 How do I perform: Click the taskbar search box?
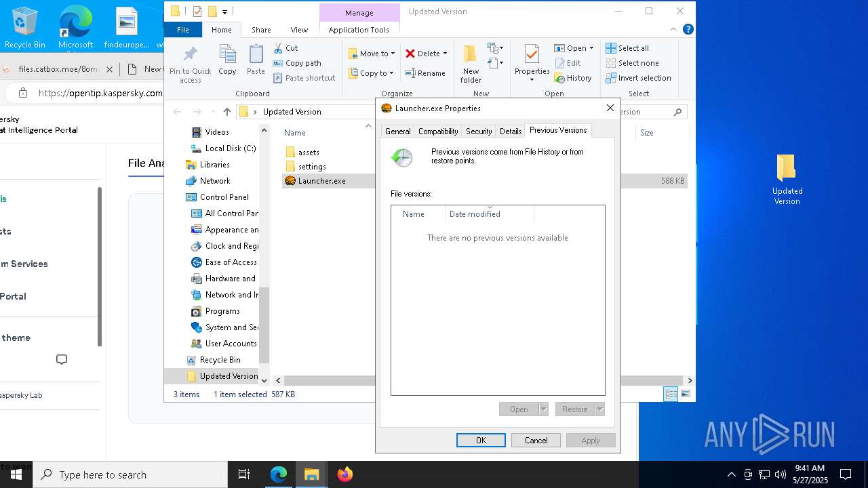pyautogui.click(x=130, y=474)
